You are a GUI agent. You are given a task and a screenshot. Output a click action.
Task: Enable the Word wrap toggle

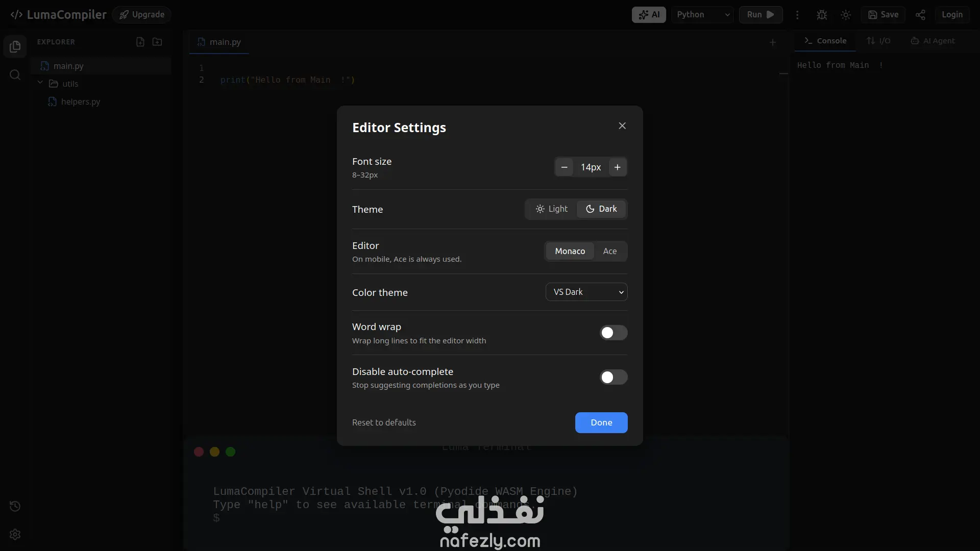(613, 333)
